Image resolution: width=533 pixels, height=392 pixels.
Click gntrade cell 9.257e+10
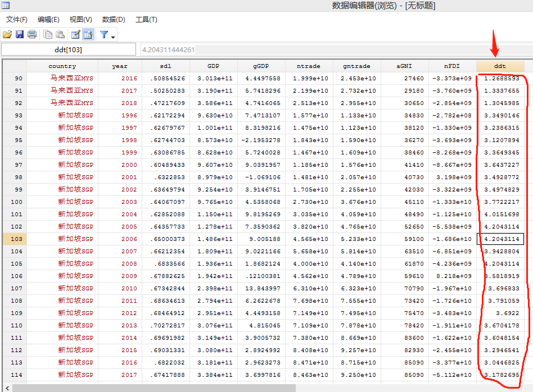[x=358, y=350]
